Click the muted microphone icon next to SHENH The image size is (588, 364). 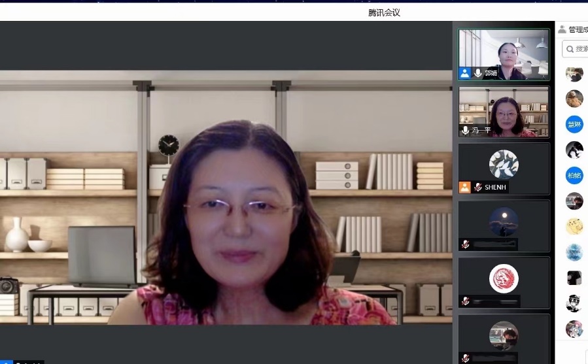click(x=478, y=188)
